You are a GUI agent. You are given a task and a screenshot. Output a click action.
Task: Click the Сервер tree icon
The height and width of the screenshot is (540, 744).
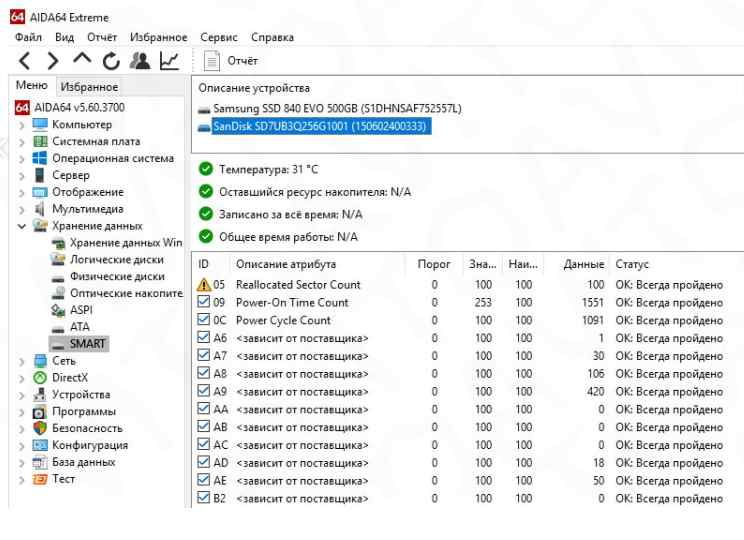[40, 175]
